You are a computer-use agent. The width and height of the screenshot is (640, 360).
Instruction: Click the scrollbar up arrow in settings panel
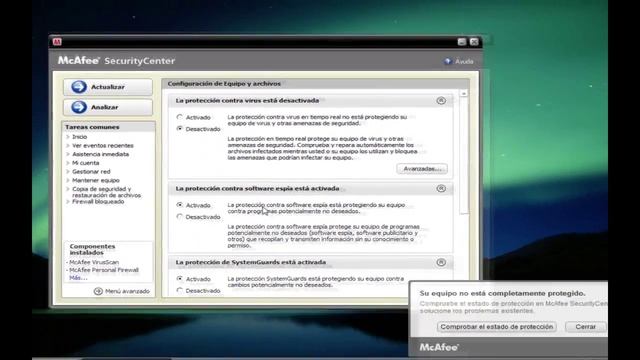click(464, 93)
